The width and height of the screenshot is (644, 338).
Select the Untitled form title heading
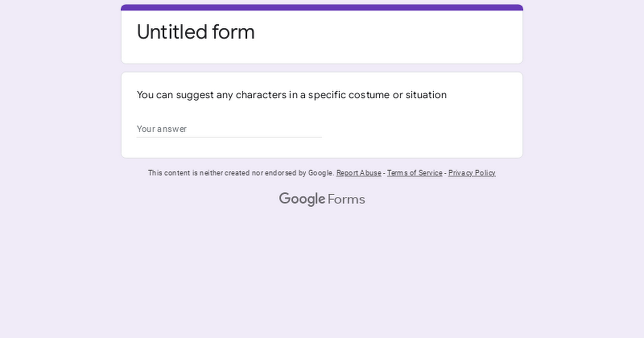tap(196, 32)
